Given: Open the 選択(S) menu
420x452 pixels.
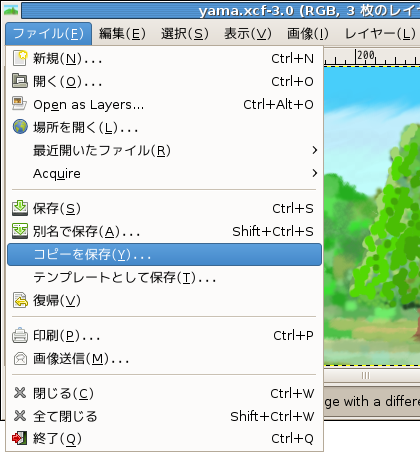Looking at the screenshot, I should (185, 34).
